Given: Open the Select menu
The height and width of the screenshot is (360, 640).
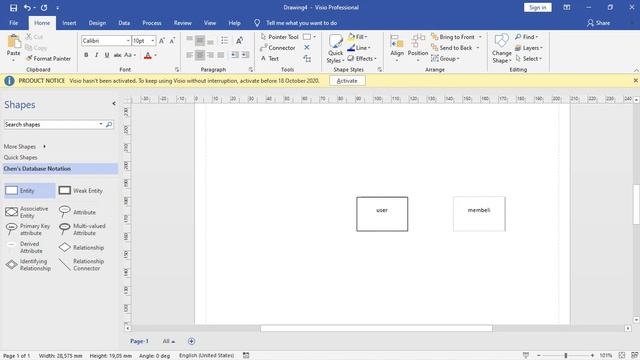Looking at the screenshot, I should tap(529, 58).
